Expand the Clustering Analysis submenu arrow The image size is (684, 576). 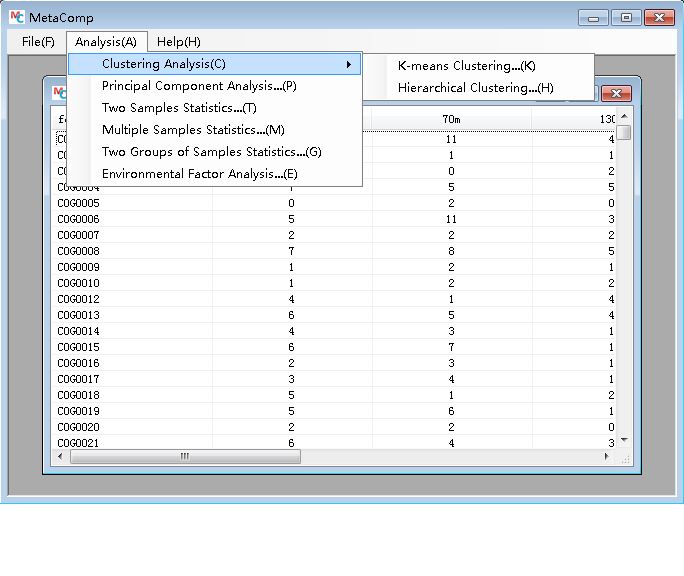coord(349,64)
